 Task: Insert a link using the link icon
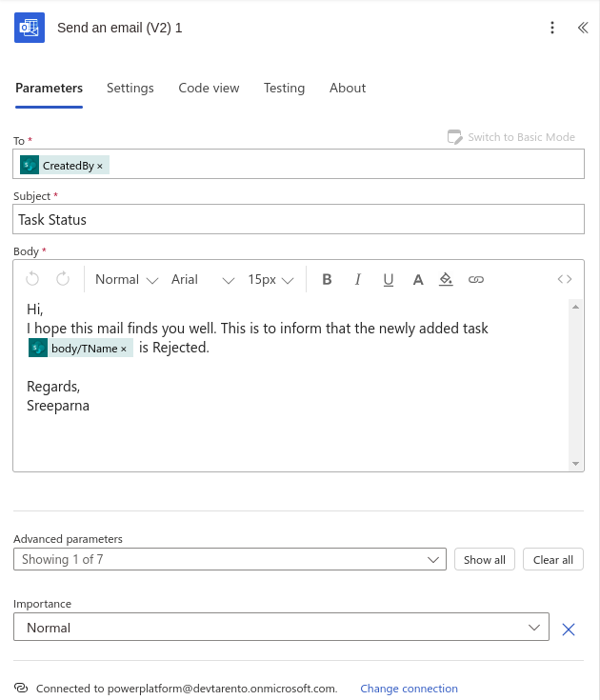point(476,279)
